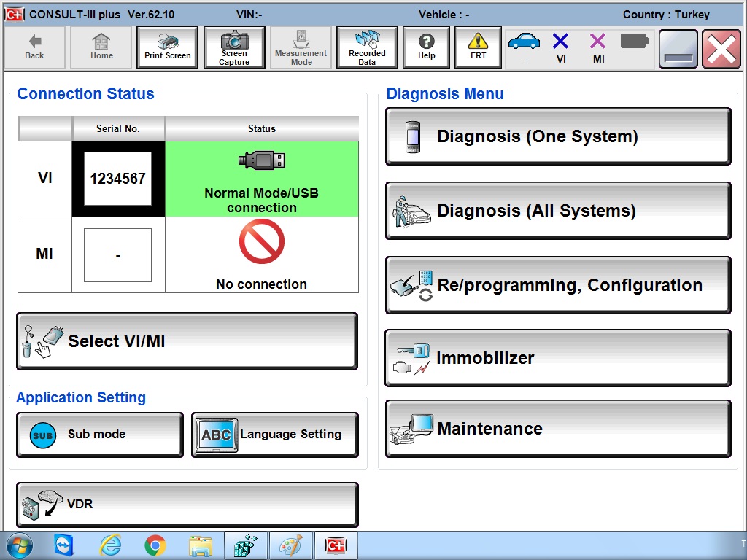Open the Paint taskbar icon

[x=290, y=545]
